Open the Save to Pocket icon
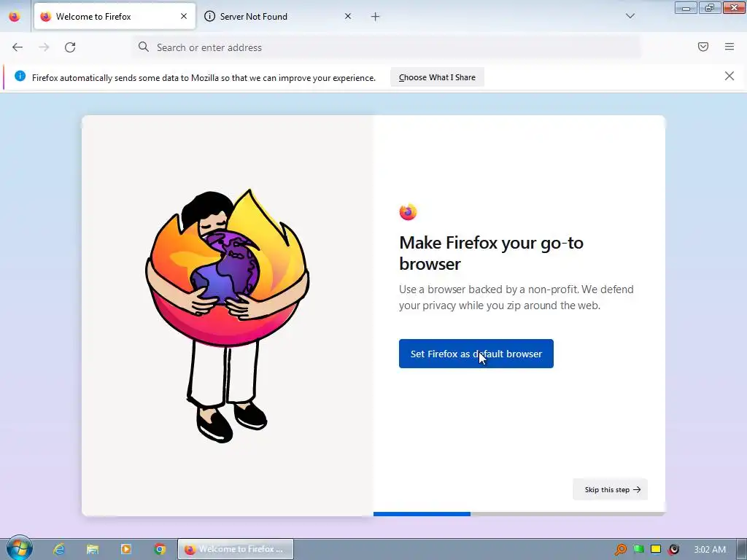 tap(703, 47)
